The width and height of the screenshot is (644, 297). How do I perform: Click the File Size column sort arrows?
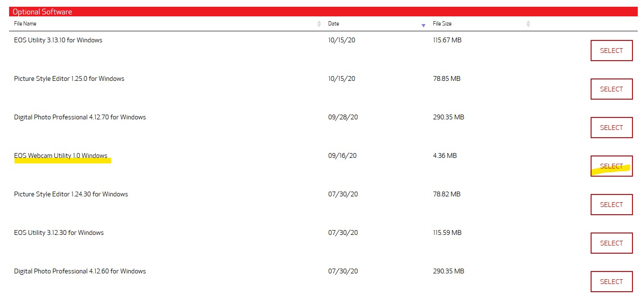point(528,24)
